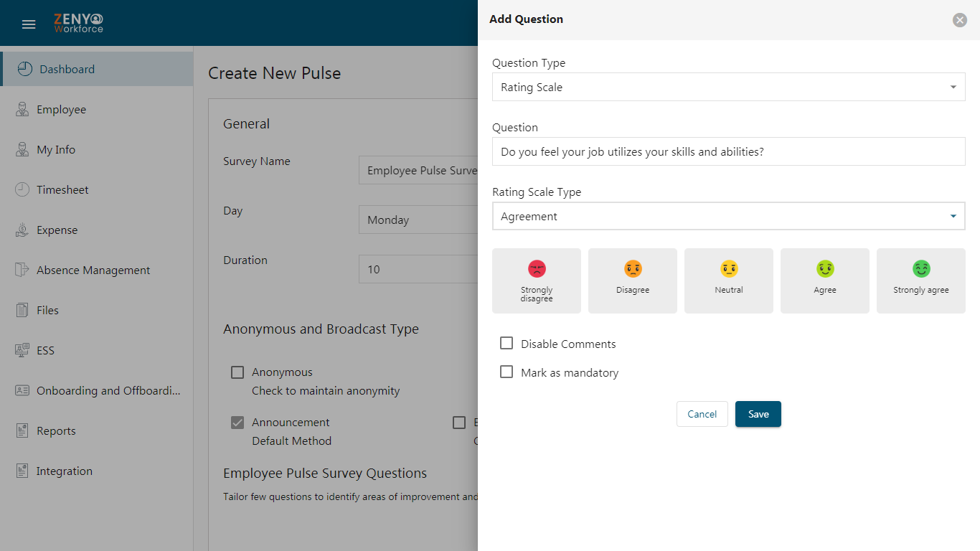Image resolution: width=980 pixels, height=551 pixels.
Task: Click the 'Default Method' text
Action: click(291, 441)
